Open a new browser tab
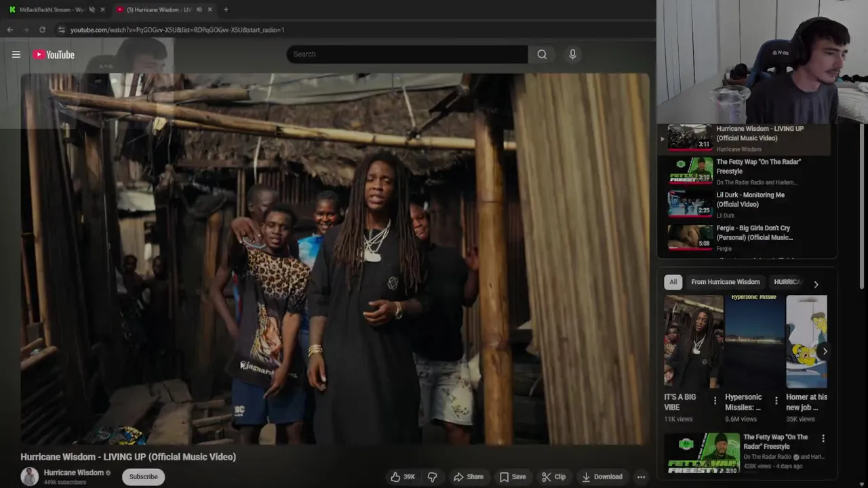868x488 pixels. click(226, 9)
